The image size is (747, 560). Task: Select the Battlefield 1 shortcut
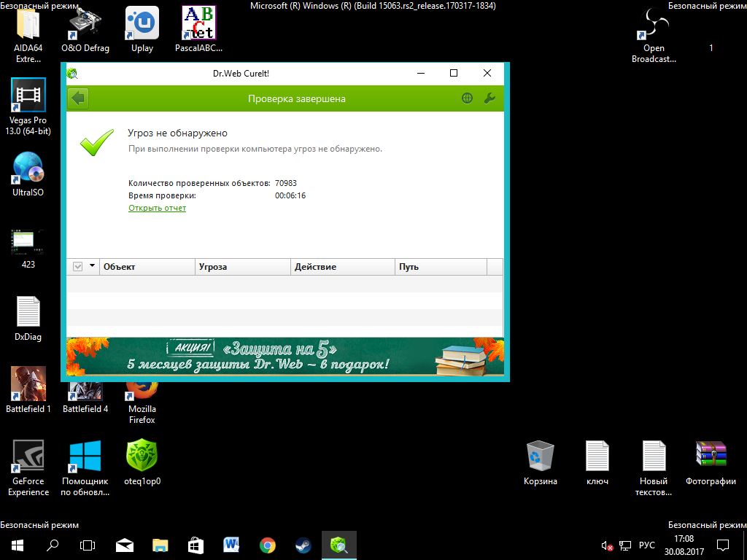[28, 389]
